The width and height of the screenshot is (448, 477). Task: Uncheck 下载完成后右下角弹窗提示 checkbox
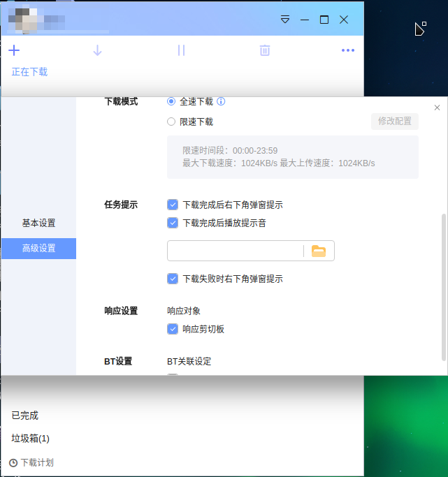pos(173,205)
